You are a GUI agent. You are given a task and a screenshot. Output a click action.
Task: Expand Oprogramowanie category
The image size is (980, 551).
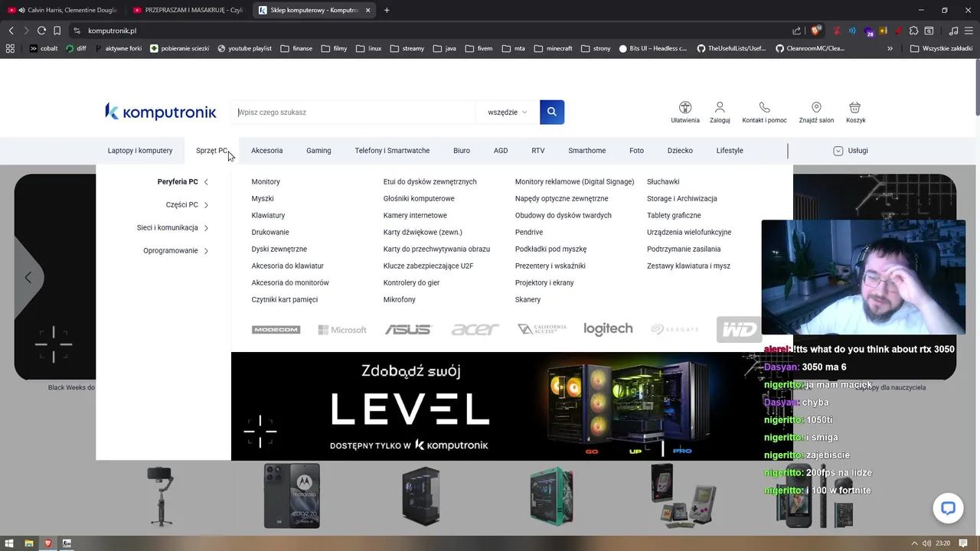point(176,250)
